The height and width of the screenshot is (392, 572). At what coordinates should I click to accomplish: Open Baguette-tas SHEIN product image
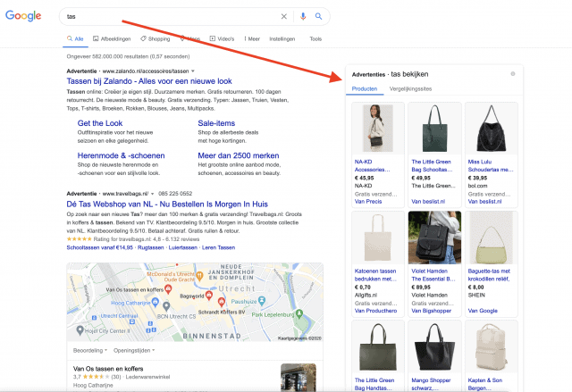[x=492, y=238]
